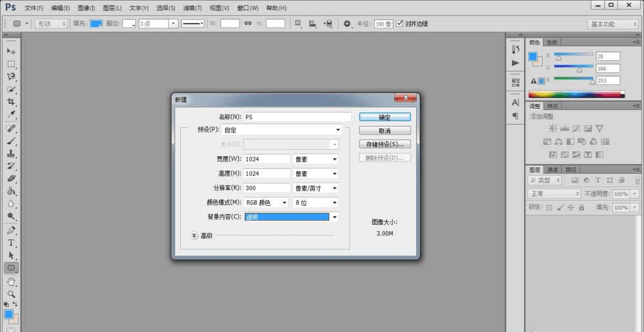644x332 pixels.
Task: Open the 文件(F) menu
Action: coord(33,8)
